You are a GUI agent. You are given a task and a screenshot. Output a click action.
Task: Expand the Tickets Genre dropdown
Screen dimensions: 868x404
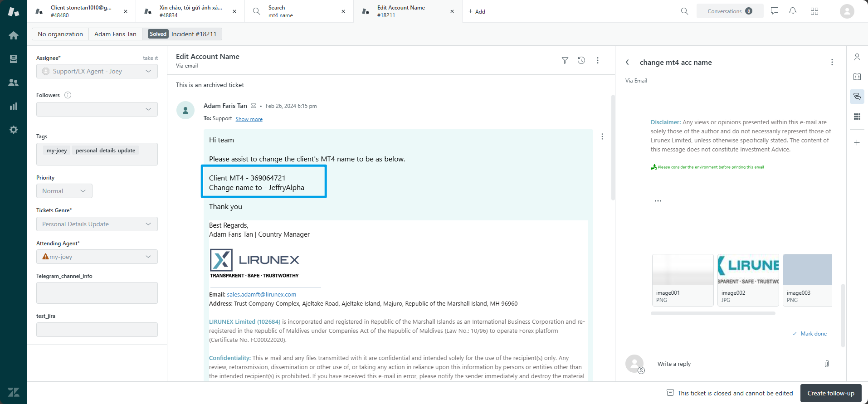pos(97,224)
